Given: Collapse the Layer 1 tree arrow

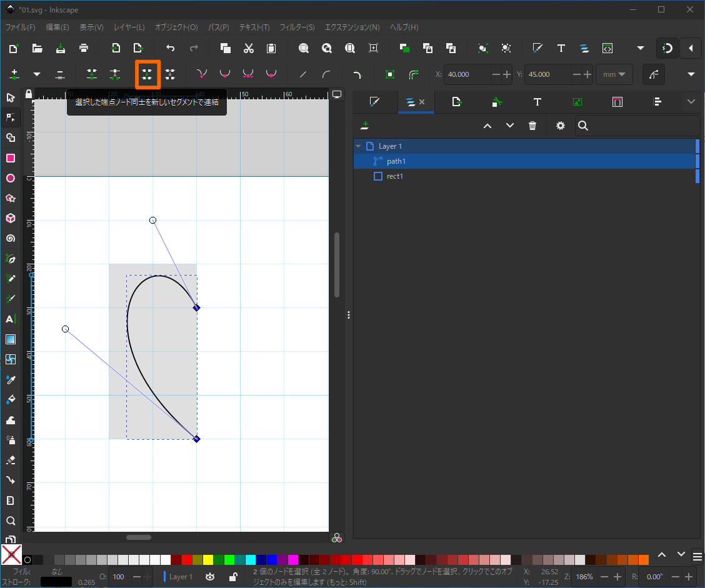Looking at the screenshot, I should pos(358,146).
